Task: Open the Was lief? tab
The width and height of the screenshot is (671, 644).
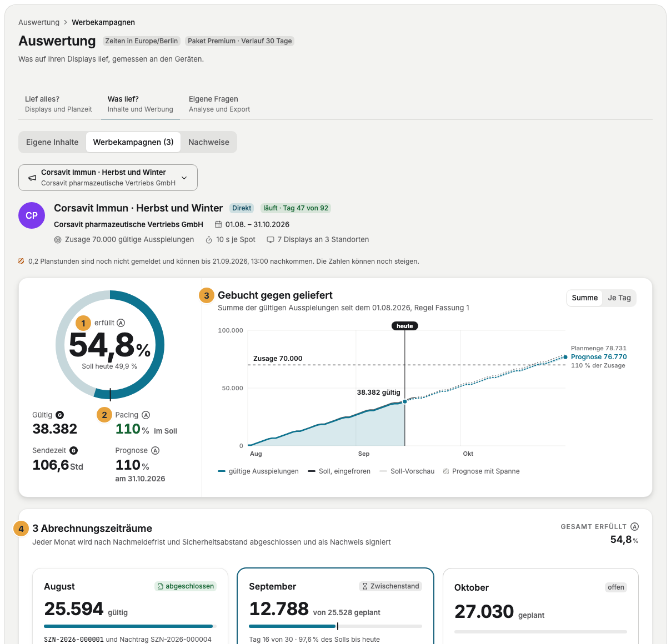Action: (x=141, y=104)
